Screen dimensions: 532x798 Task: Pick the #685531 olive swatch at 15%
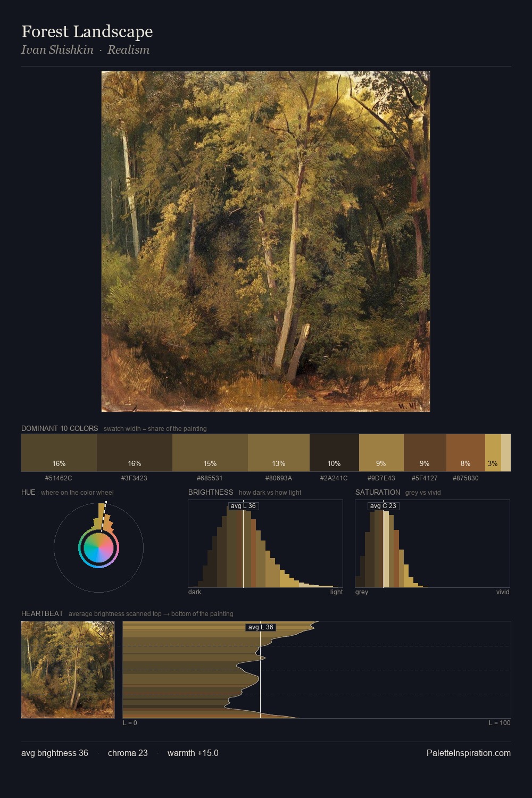coord(210,453)
